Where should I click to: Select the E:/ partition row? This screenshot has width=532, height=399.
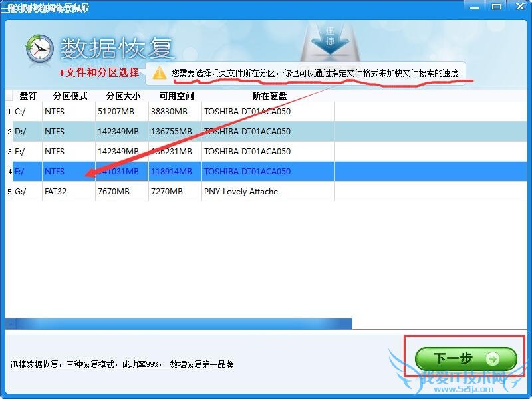point(133,151)
